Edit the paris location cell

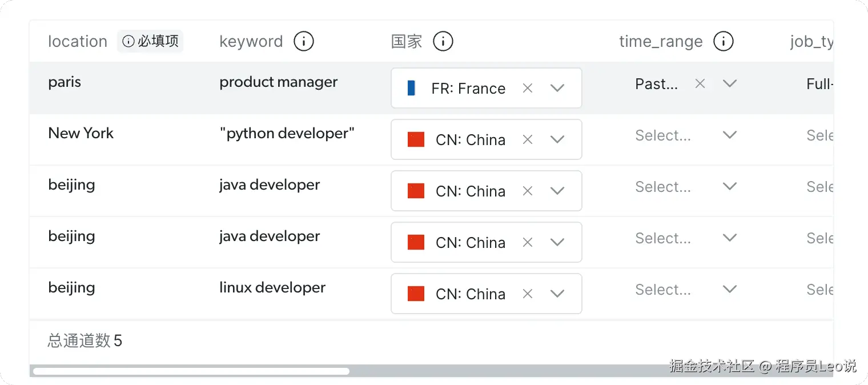click(65, 82)
